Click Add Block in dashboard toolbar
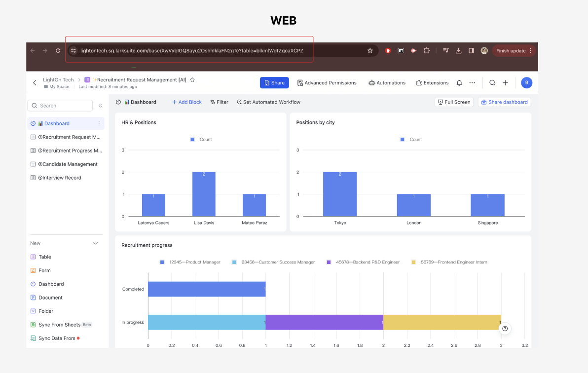Image resolution: width=588 pixels, height=373 pixels. [187, 102]
